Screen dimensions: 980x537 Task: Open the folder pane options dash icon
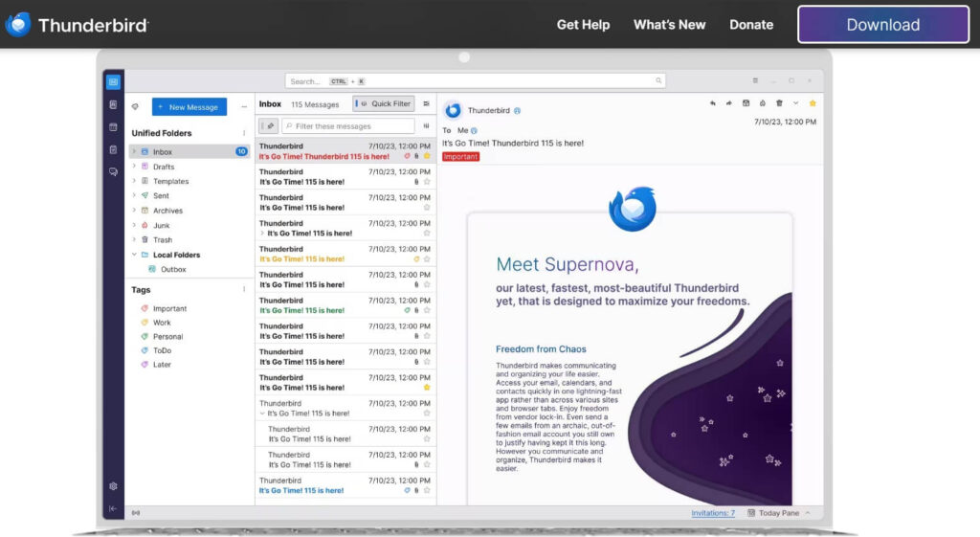click(x=244, y=107)
